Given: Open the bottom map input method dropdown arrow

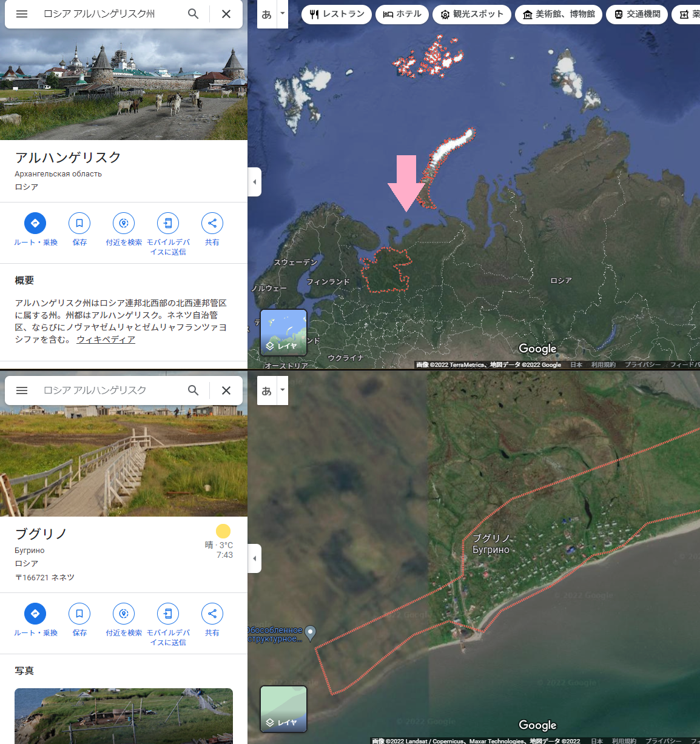Looking at the screenshot, I should (x=282, y=390).
